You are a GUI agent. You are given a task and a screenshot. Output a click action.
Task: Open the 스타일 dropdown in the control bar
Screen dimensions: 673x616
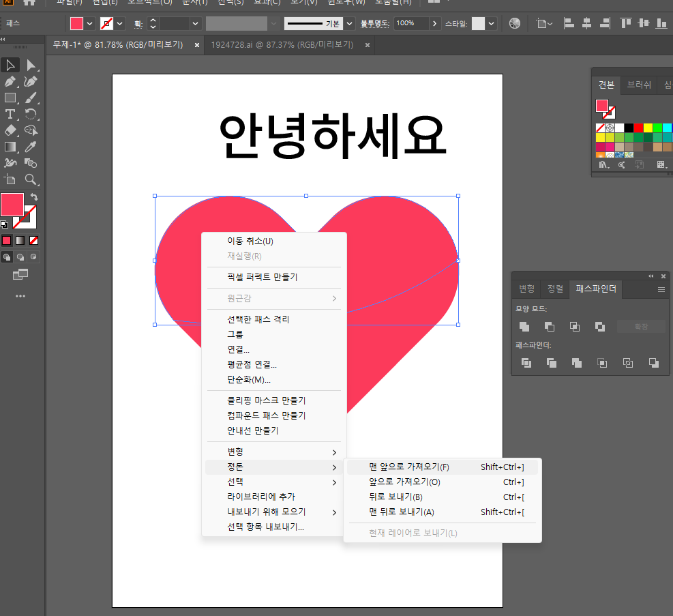click(492, 23)
